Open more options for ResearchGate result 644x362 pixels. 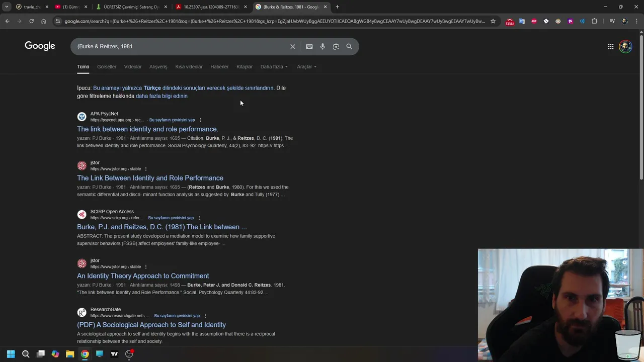coord(205,316)
